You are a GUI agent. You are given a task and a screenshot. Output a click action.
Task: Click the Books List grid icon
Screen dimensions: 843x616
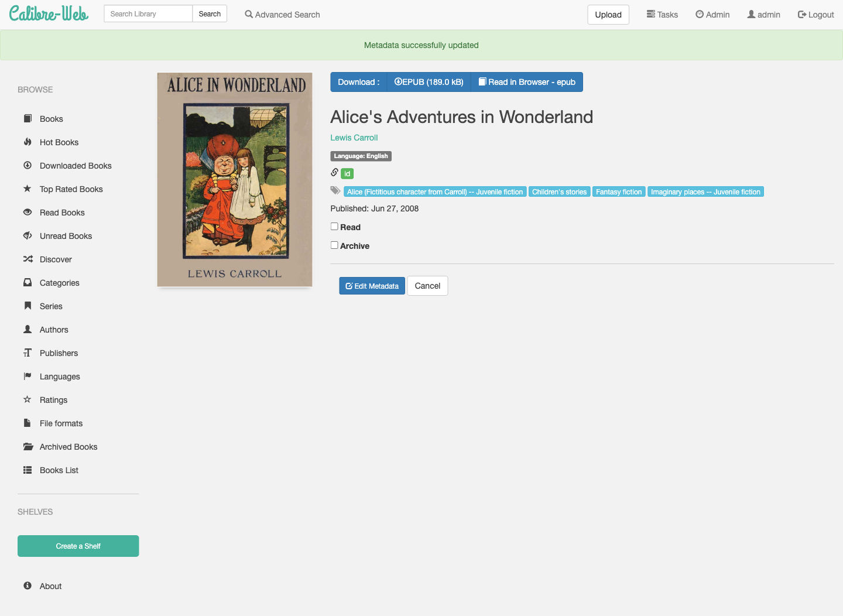coord(28,470)
